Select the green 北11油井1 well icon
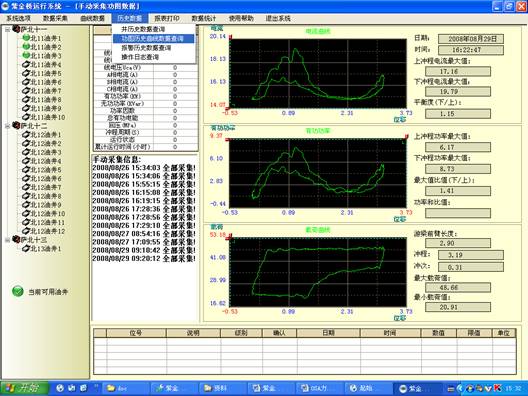This screenshot has width=528, height=396. click(26, 38)
